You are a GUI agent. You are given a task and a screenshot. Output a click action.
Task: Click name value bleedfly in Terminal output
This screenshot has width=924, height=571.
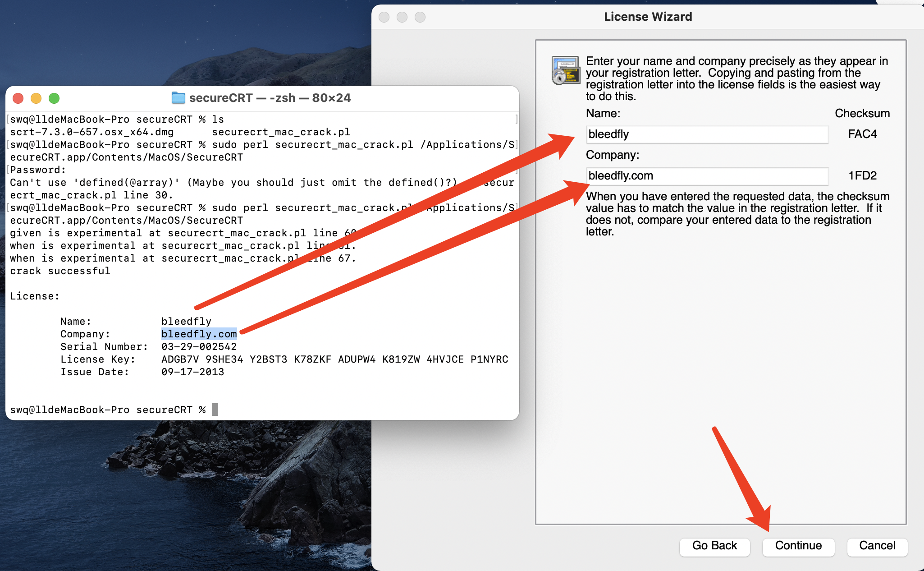(x=187, y=322)
